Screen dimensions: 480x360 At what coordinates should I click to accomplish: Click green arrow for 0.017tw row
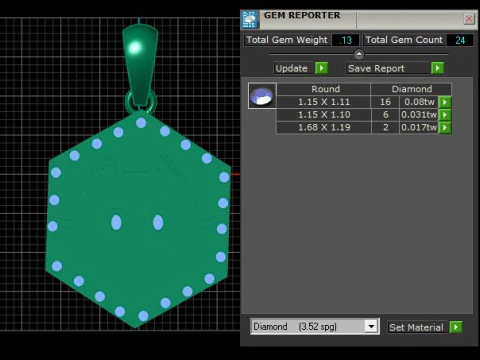coord(445,127)
